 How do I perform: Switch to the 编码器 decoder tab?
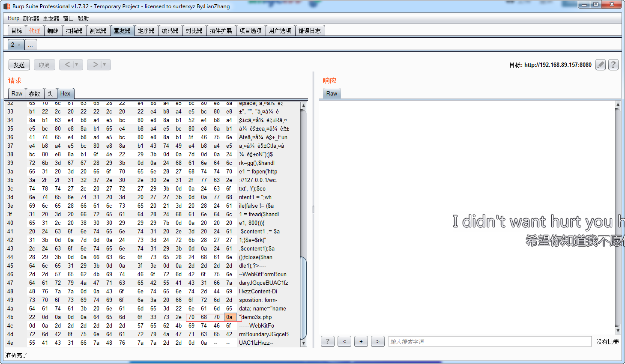[170, 31]
